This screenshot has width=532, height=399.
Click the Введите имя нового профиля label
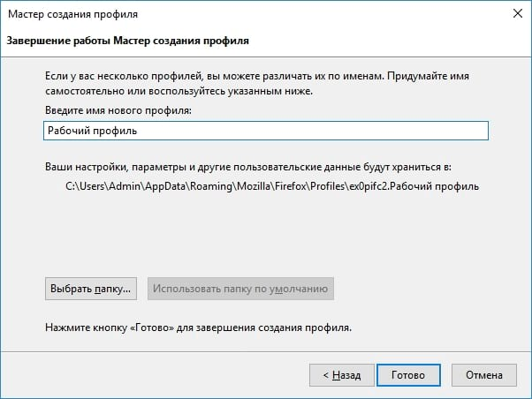pyautogui.click(x=118, y=110)
